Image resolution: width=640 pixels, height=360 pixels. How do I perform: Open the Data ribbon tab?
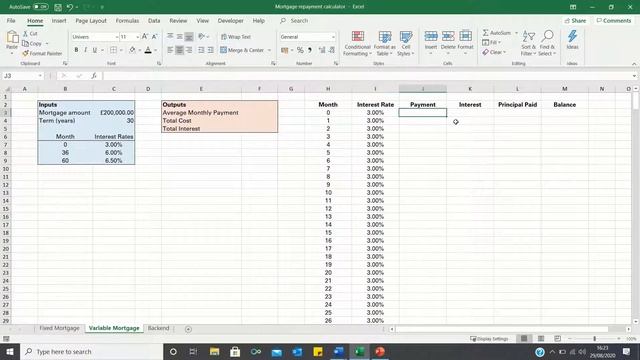point(154,20)
